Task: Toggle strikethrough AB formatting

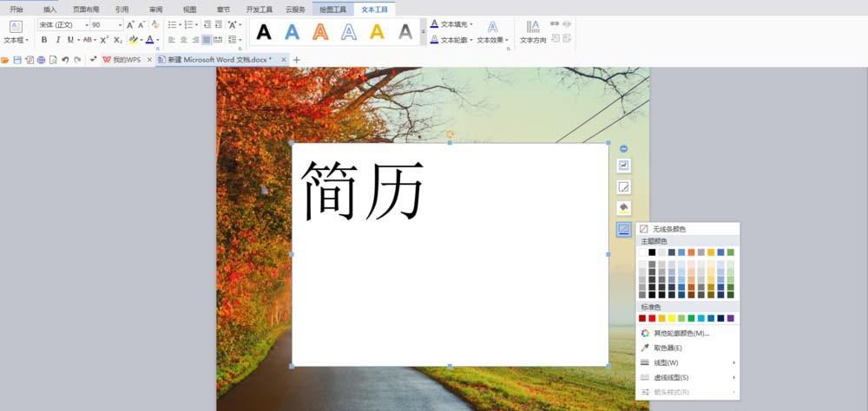Action: pos(87,40)
